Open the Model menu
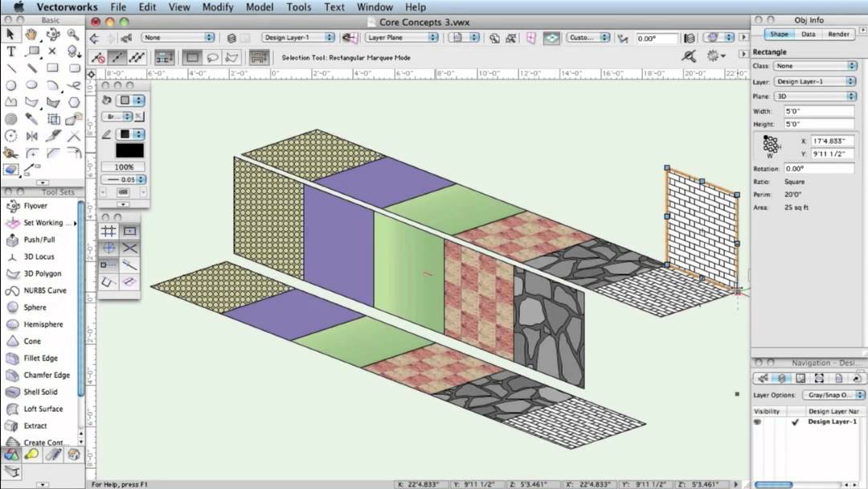This screenshot has width=868, height=489. pyautogui.click(x=260, y=7)
